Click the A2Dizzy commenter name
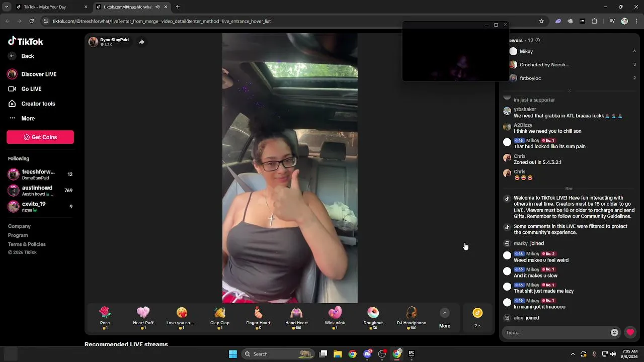Screen dimensions: 644x362 coord(523,125)
